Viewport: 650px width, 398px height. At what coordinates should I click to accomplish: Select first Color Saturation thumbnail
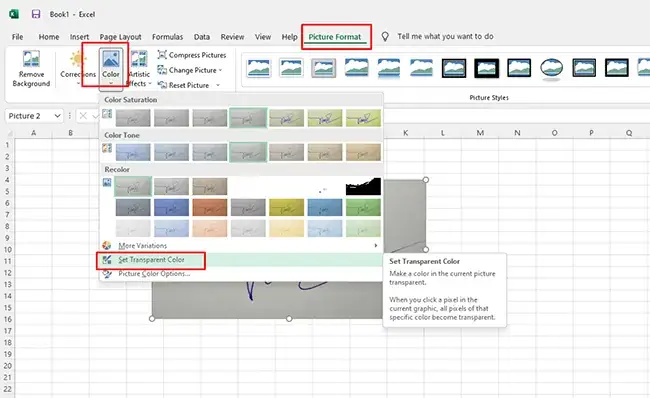coord(133,118)
